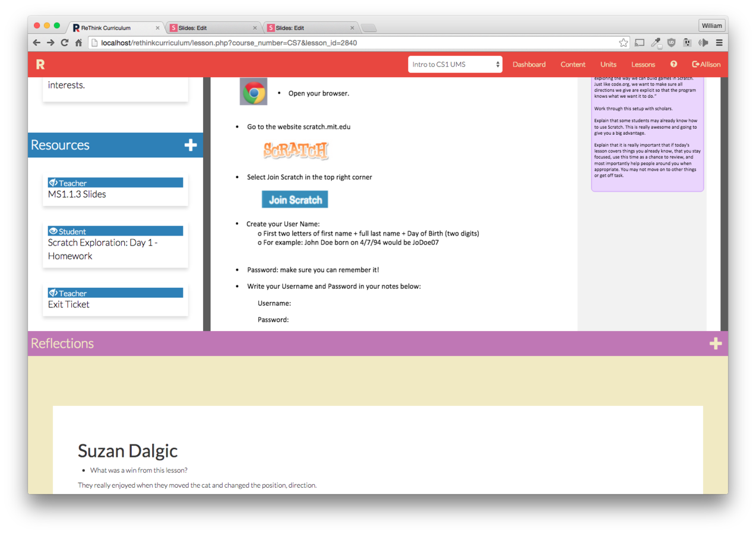The image size is (756, 534).
Task: Bookmark this page with the star icon
Action: coord(623,43)
